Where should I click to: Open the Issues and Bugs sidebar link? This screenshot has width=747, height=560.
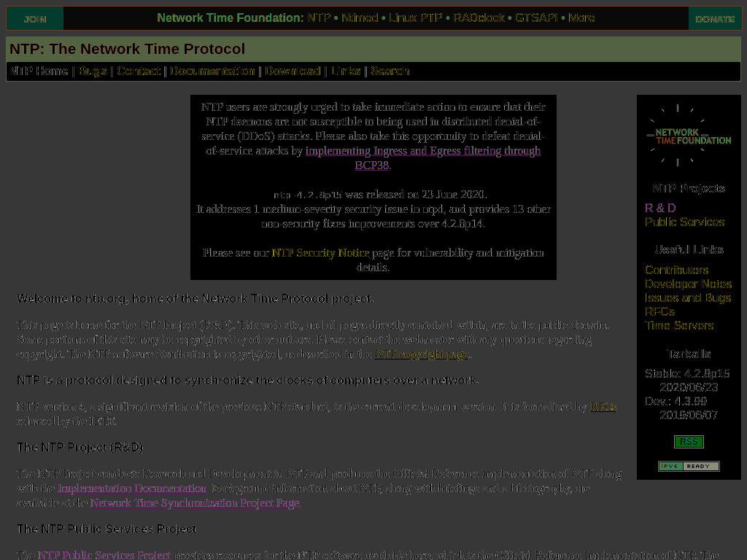(x=688, y=297)
